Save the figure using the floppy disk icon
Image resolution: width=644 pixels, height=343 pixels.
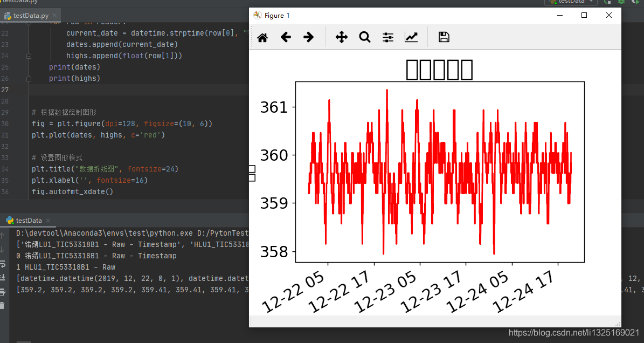[x=444, y=37]
